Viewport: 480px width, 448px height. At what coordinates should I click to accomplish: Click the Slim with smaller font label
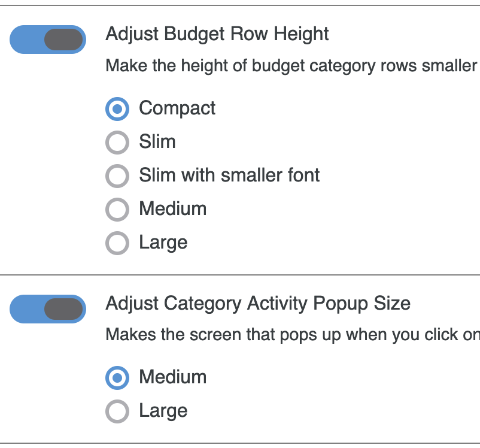click(x=229, y=176)
